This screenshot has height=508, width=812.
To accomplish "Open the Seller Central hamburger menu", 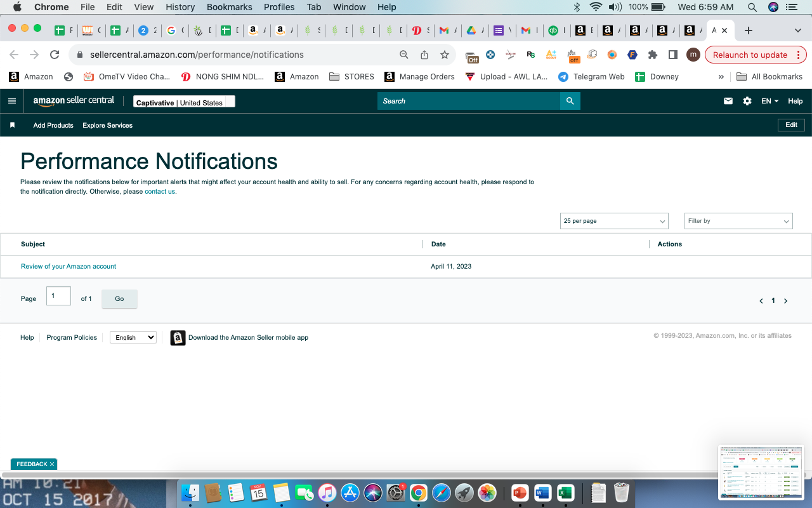I will pos(12,101).
